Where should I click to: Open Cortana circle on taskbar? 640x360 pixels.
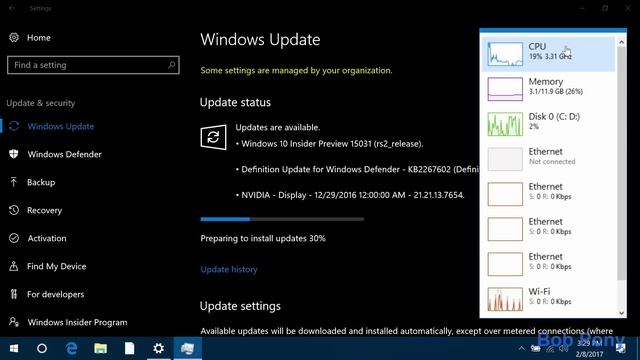(x=42, y=348)
